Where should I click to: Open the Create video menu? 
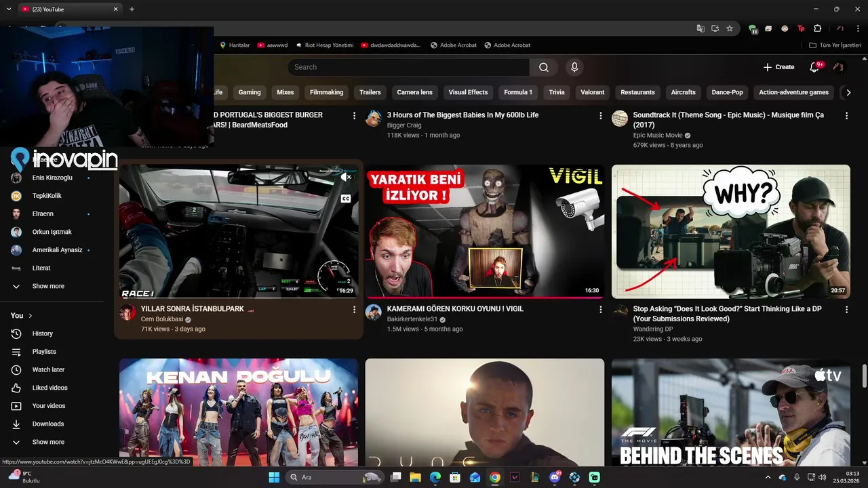[778, 67]
